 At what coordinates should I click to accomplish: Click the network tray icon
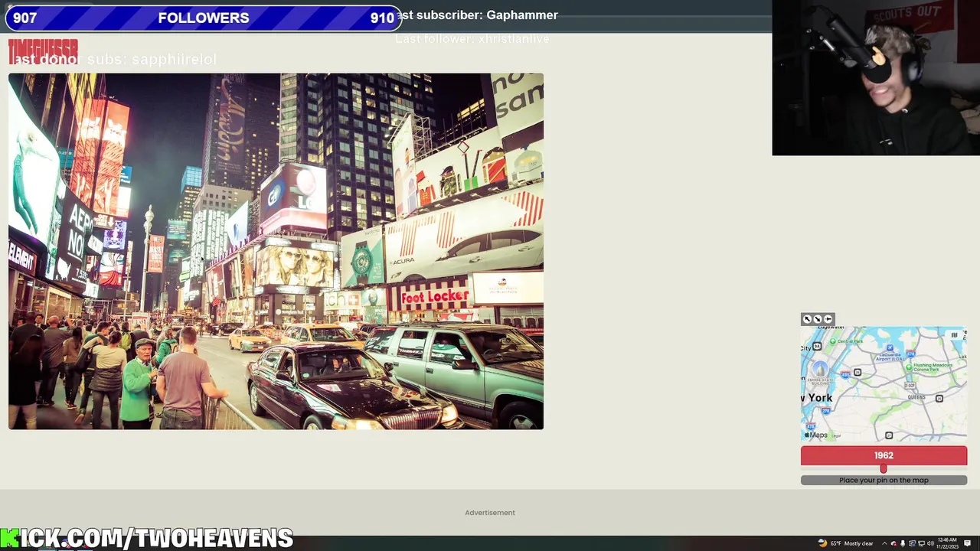coord(921,543)
